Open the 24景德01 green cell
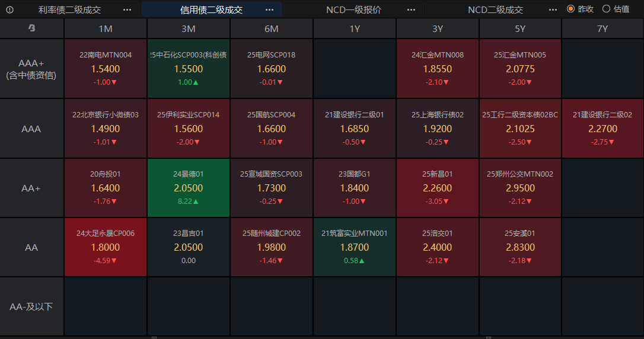644x339 pixels. pos(189,188)
